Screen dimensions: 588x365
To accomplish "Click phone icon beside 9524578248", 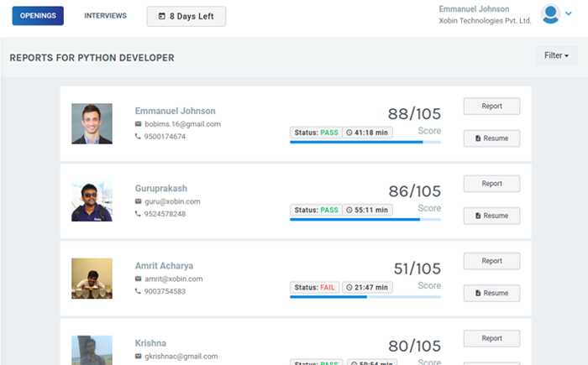I will click(138, 214).
